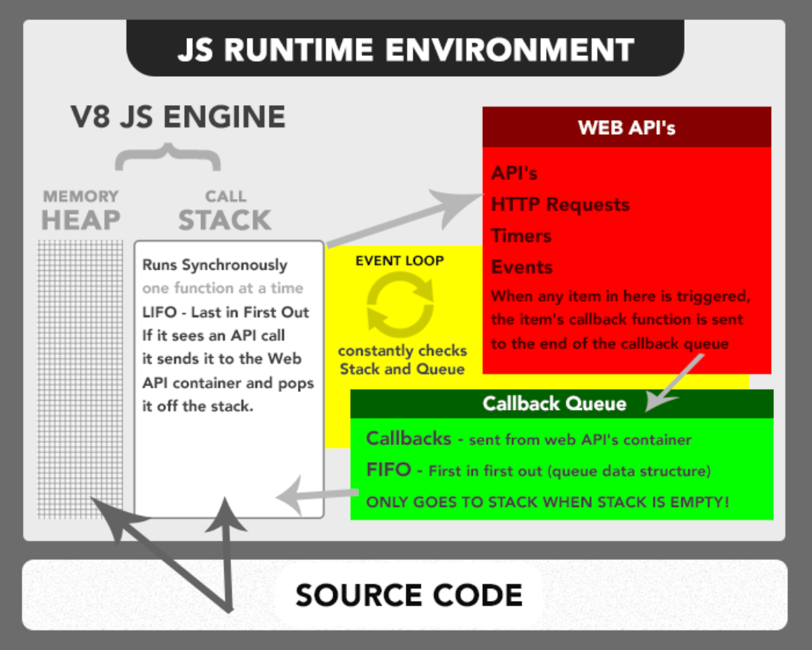
Task: Expand the Web API's header
Action: pos(626,127)
